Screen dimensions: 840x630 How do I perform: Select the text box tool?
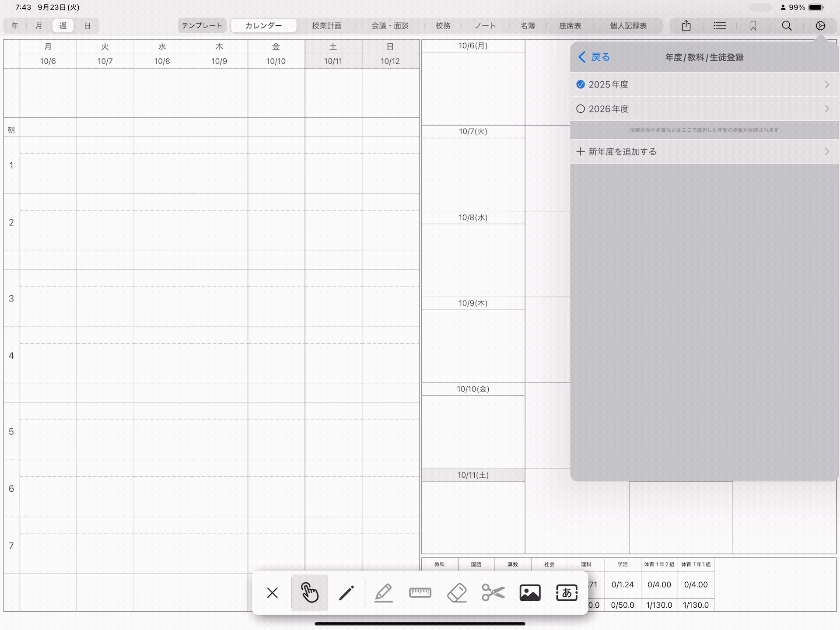[567, 593]
